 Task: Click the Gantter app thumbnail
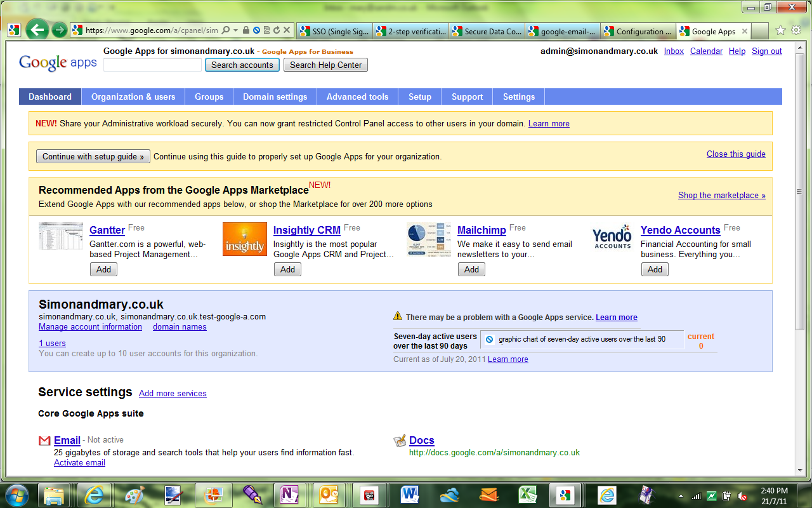pos(61,236)
